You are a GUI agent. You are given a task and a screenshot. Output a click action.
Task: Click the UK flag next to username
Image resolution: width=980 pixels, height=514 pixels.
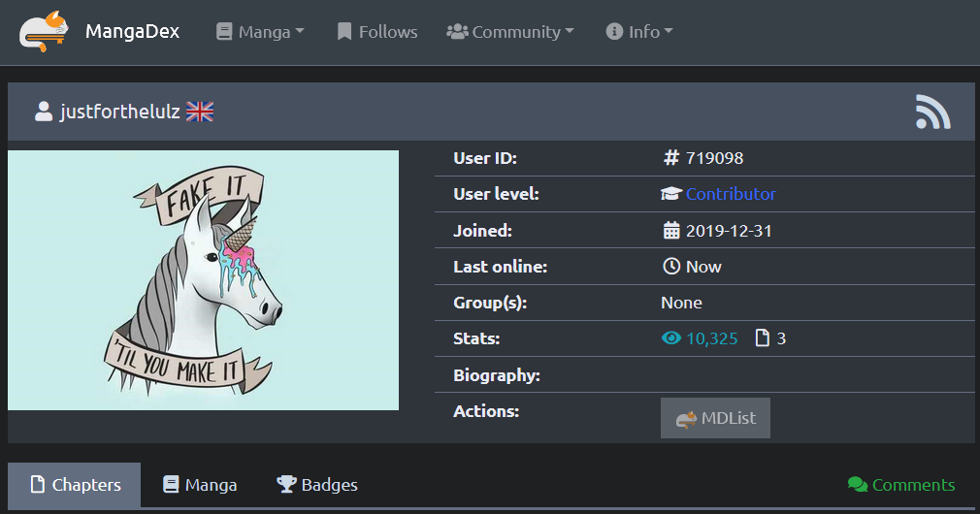click(x=199, y=112)
